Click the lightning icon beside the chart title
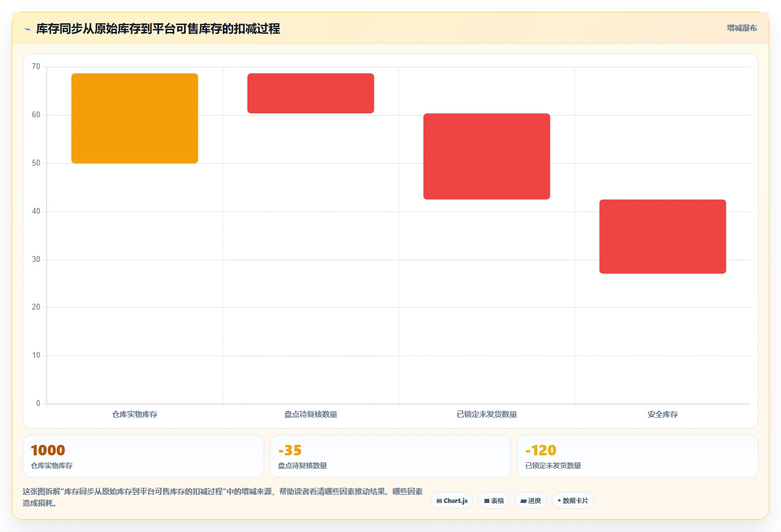The width and height of the screenshot is (781, 532). pyautogui.click(x=27, y=29)
